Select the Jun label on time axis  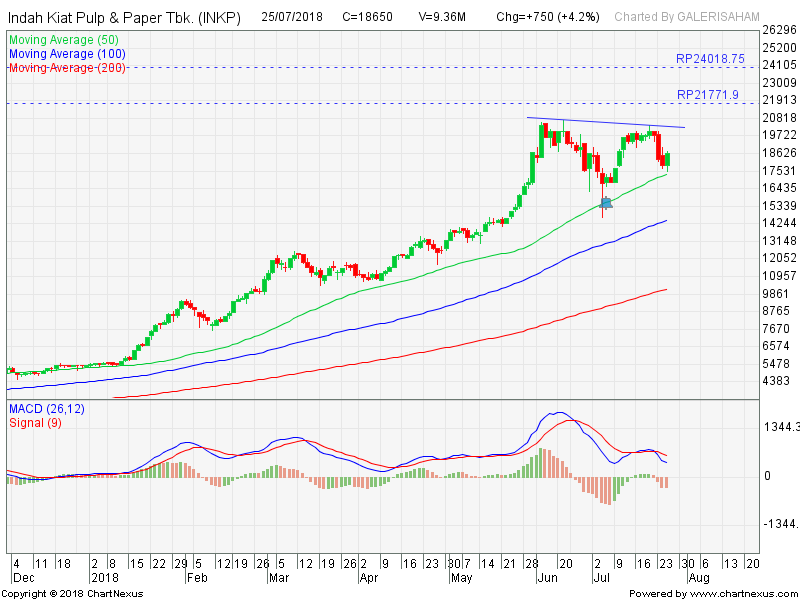548,578
